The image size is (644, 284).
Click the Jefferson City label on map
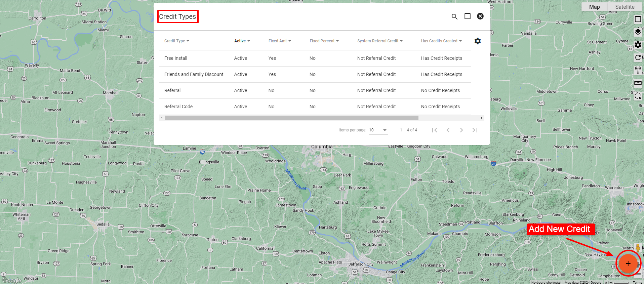click(x=361, y=264)
